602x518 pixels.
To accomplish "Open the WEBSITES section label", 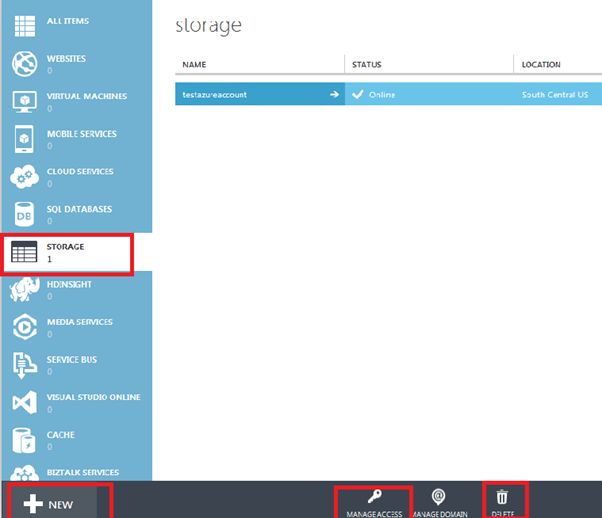I will [x=66, y=59].
